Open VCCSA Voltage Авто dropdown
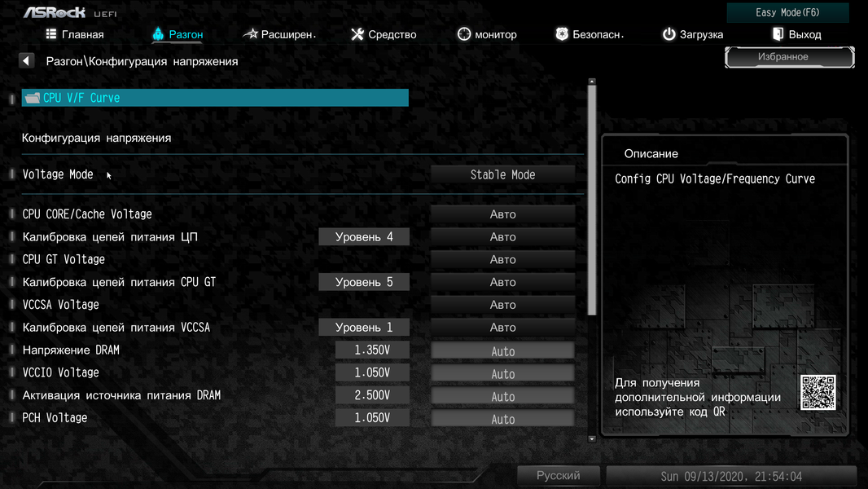This screenshot has width=868, height=489. coord(502,305)
